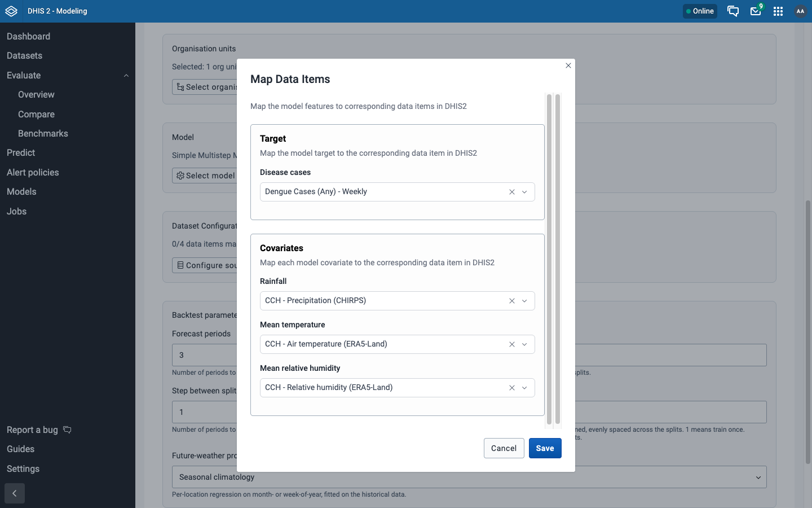Save the data item mapping
The width and height of the screenshot is (812, 508).
pos(545,448)
